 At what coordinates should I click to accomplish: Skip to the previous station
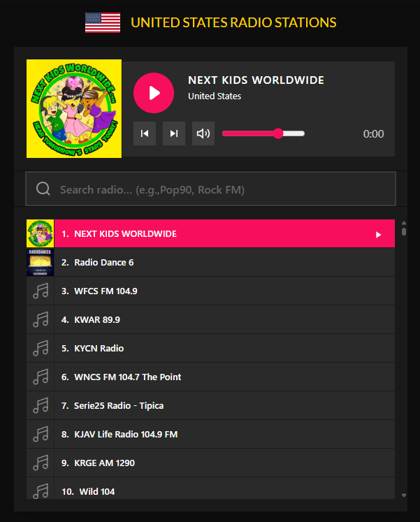coord(145,133)
